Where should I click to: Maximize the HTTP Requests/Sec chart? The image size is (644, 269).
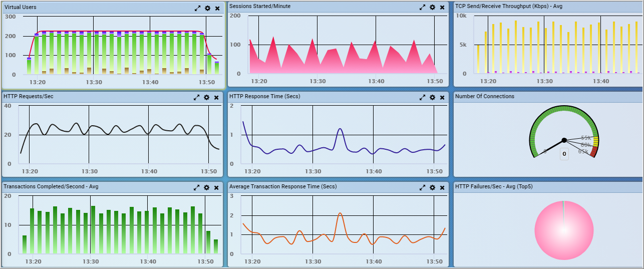coord(197,98)
